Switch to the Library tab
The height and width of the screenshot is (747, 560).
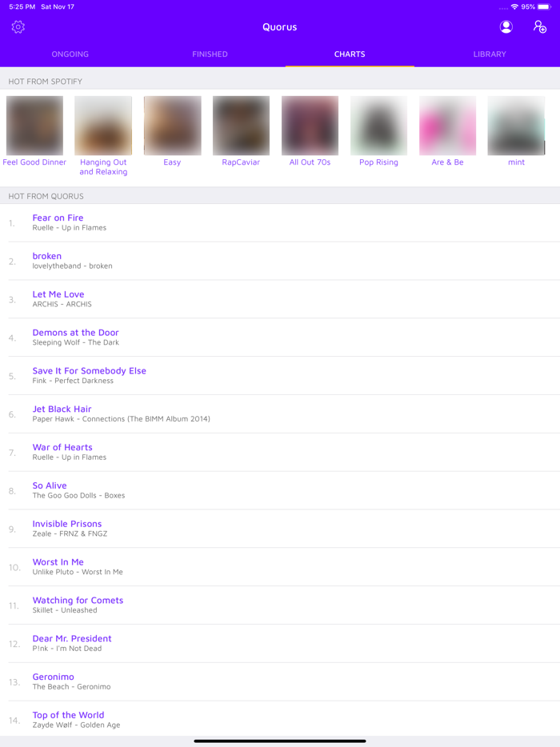tap(490, 54)
